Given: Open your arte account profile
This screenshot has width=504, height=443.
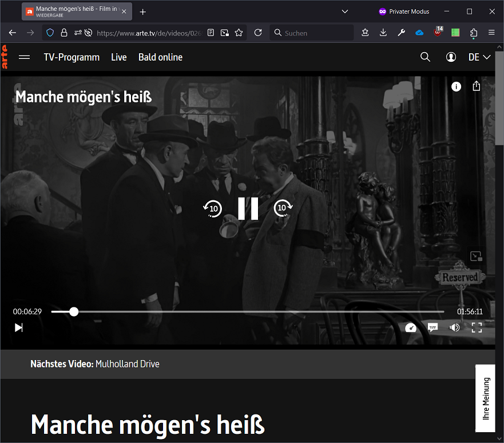Looking at the screenshot, I should [451, 57].
